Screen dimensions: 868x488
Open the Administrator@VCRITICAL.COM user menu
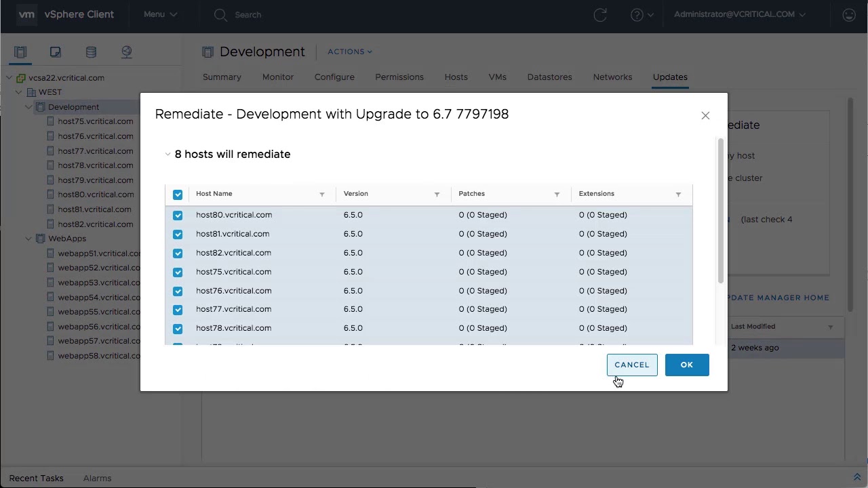pos(739,14)
